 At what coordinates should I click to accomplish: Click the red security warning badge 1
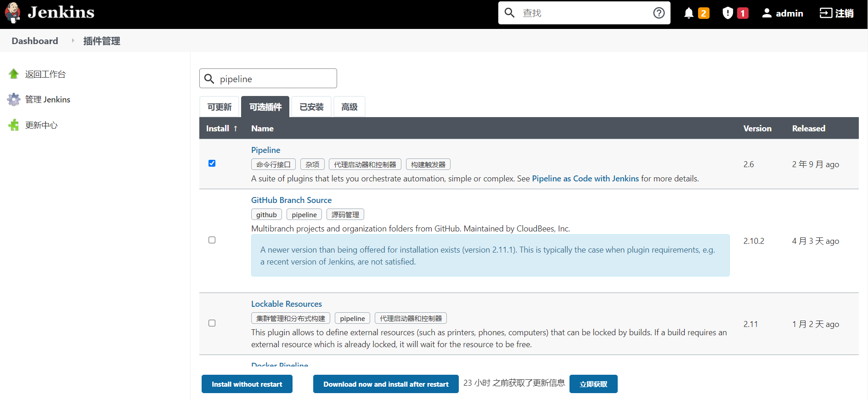743,13
